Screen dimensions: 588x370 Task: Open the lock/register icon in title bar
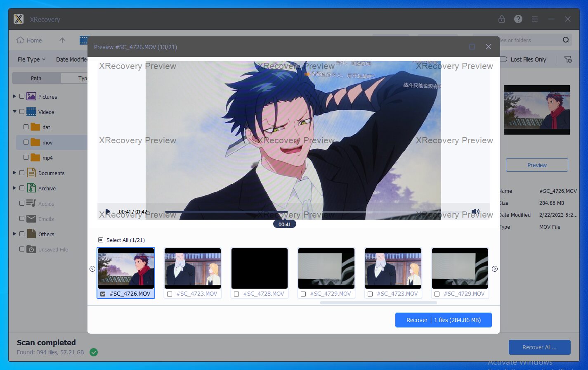[502, 19]
